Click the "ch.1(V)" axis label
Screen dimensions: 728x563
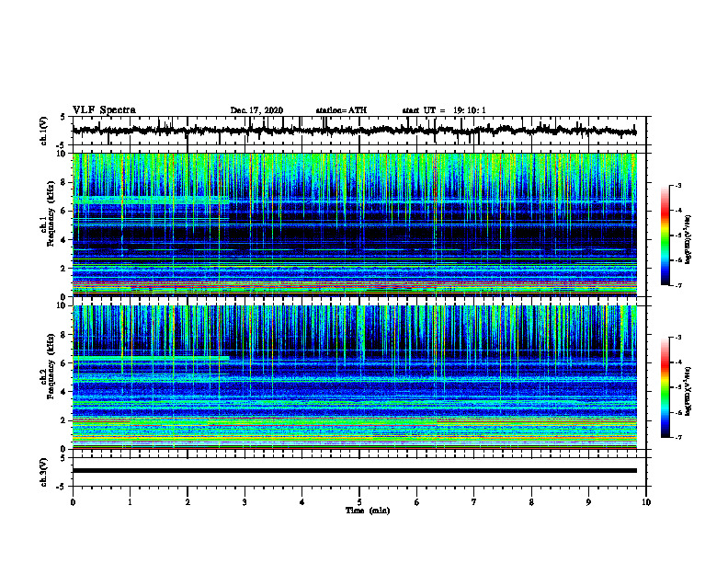(x=43, y=131)
